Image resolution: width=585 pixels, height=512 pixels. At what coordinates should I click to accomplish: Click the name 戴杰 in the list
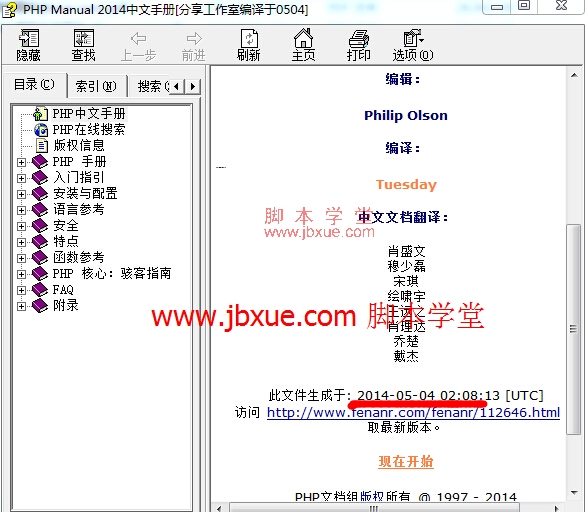(406, 356)
